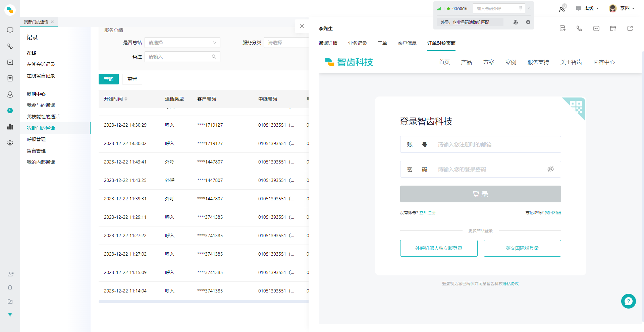Click the 重置 button
The height and width of the screenshot is (332, 644).
point(132,79)
